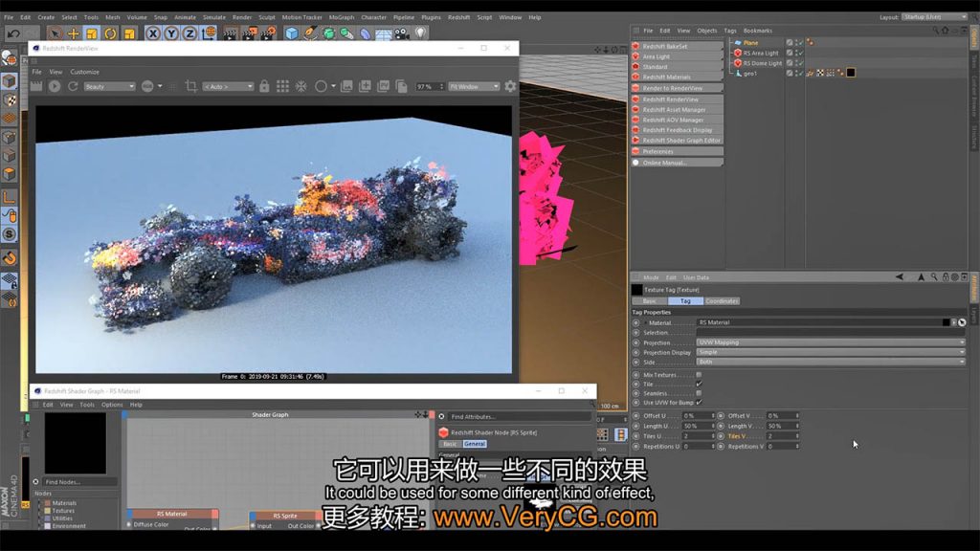The width and height of the screenshot is (980, 551).
Task: Open Customize menu in RenderView
Action: tap(84, 72)
